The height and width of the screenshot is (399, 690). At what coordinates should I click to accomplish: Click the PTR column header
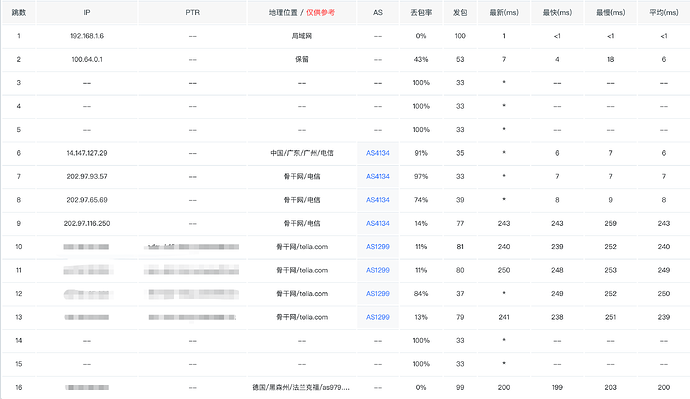point(192,12)
